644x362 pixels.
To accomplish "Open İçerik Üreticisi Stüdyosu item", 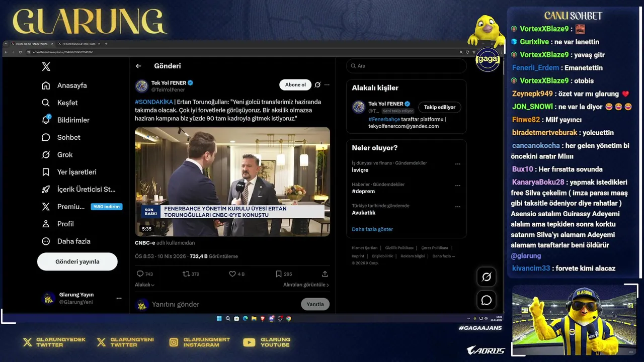I will (x=79, y=190).
